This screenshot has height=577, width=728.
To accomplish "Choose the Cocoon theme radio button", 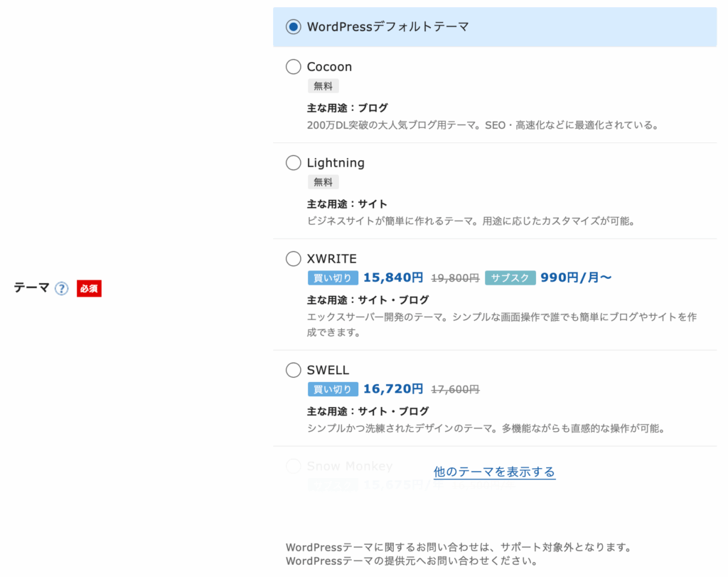I will coord(294,67).
